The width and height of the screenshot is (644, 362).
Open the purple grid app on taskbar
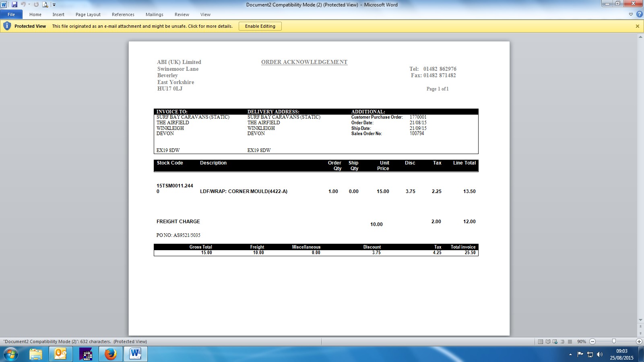click(x=86, y=354)
